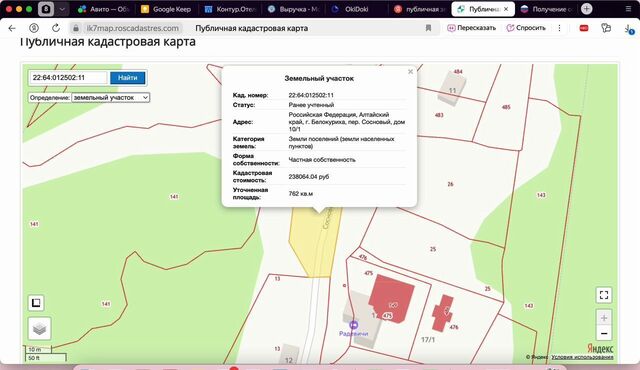Image resolution: width=640 pixels, height=370 pixels.
Task: Zoom out the map with minus
Action: point(604,333)
